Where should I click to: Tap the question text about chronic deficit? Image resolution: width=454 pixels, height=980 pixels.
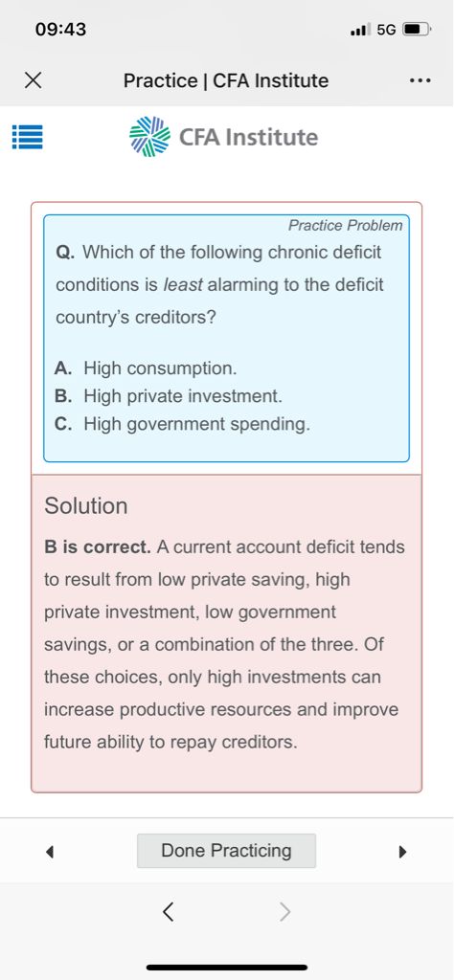point(219,285)
